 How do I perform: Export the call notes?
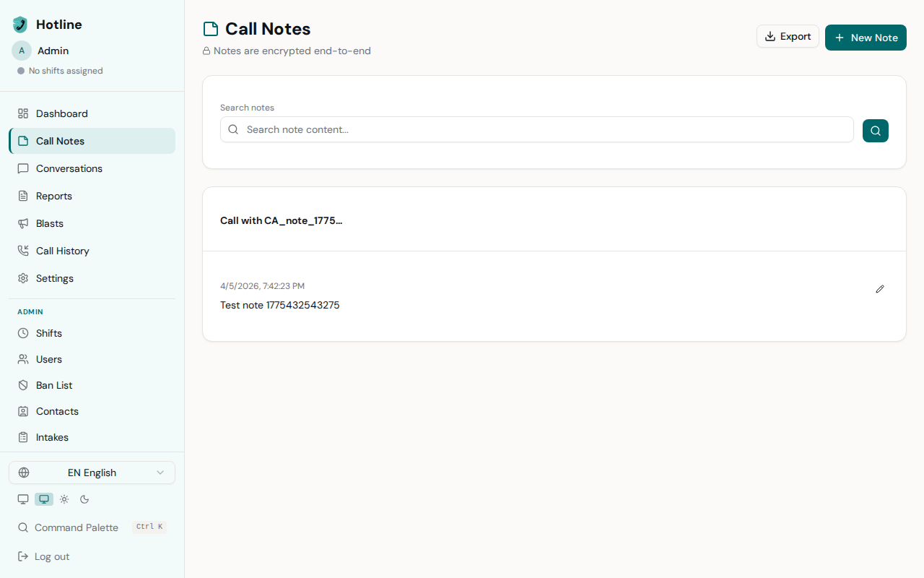[x=788, y=36]
